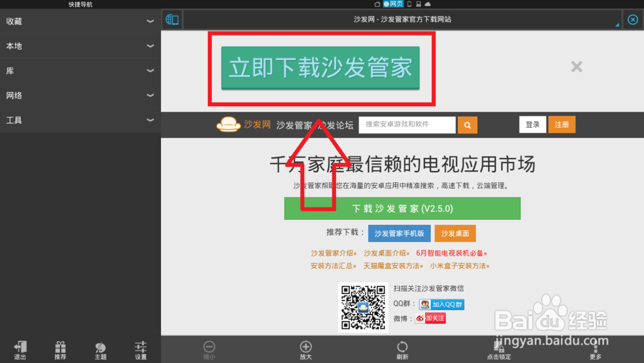The image size is (644, 363).
Task: Open the 推荐 gift icon
Action: pyautogui.click(x=61, y=350)
